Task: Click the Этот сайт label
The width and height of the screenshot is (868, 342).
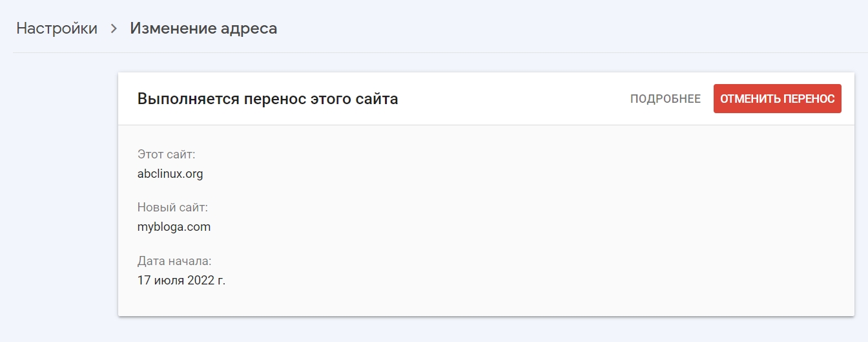Action: (x=166, y=155)
